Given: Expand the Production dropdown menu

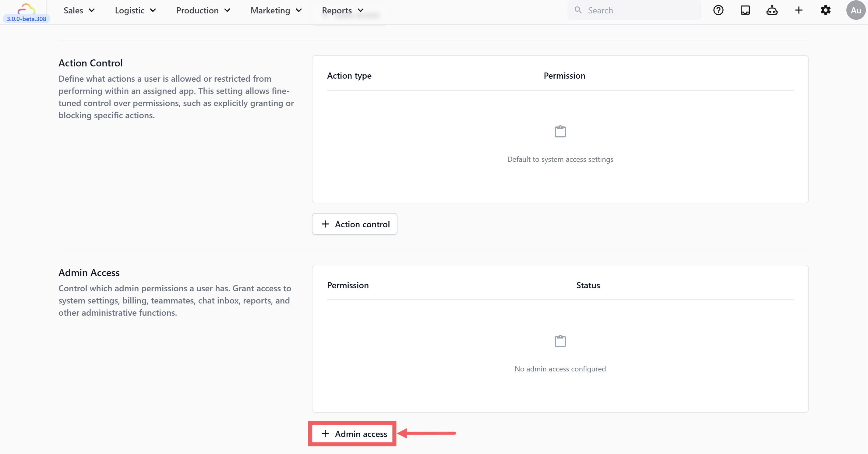Looking at the screenshot, I should (x=203, y=10).
